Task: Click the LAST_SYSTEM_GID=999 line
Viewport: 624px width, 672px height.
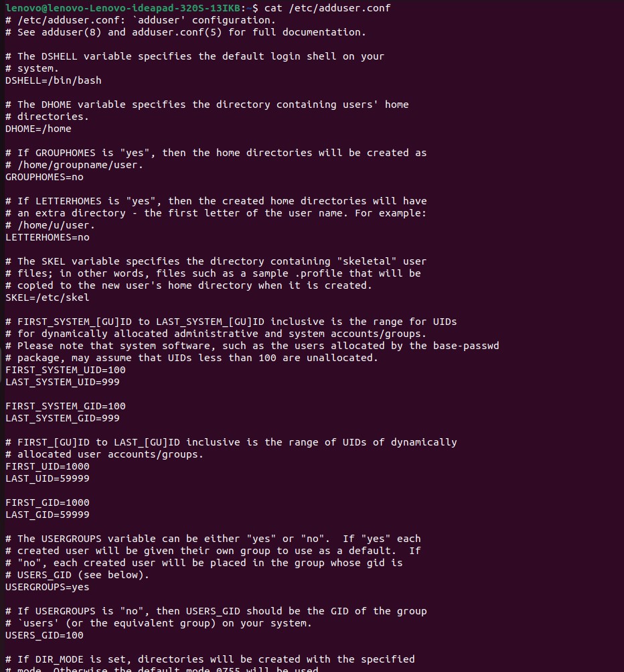Action: (62, 418)
